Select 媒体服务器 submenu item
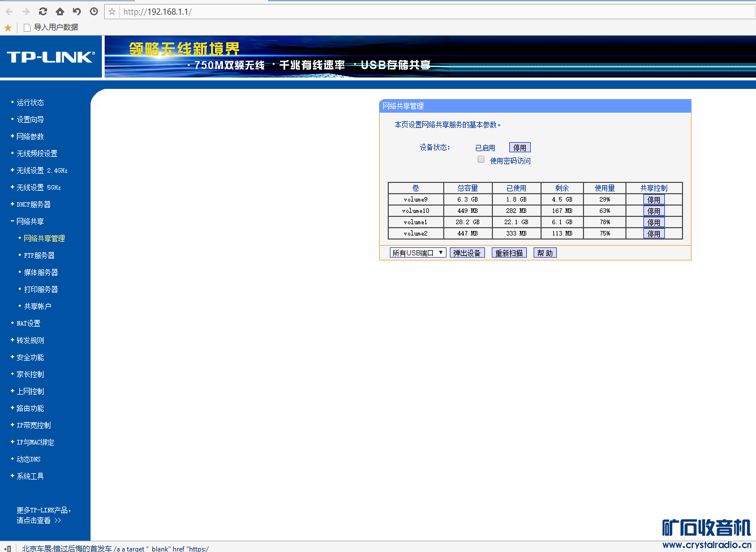 pos(41,272)
